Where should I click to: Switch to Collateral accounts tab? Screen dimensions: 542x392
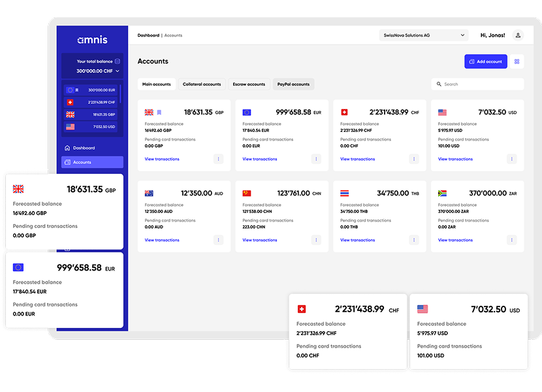pyautogui.click(x=202, y=84)
